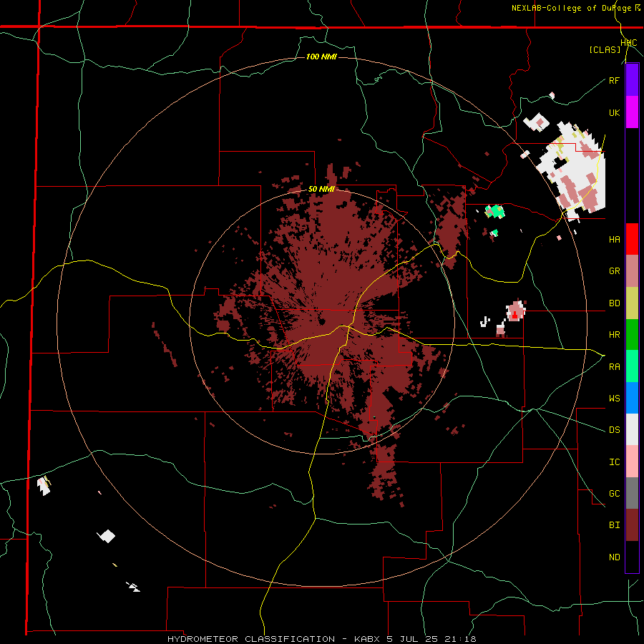Click the IC legend label
644x644 pixels.
615,462
